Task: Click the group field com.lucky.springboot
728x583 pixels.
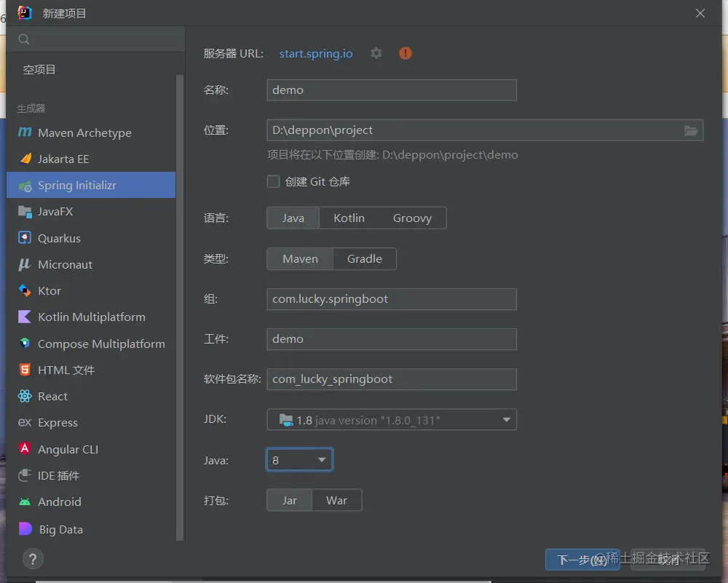Action: [x=392, y=299]
